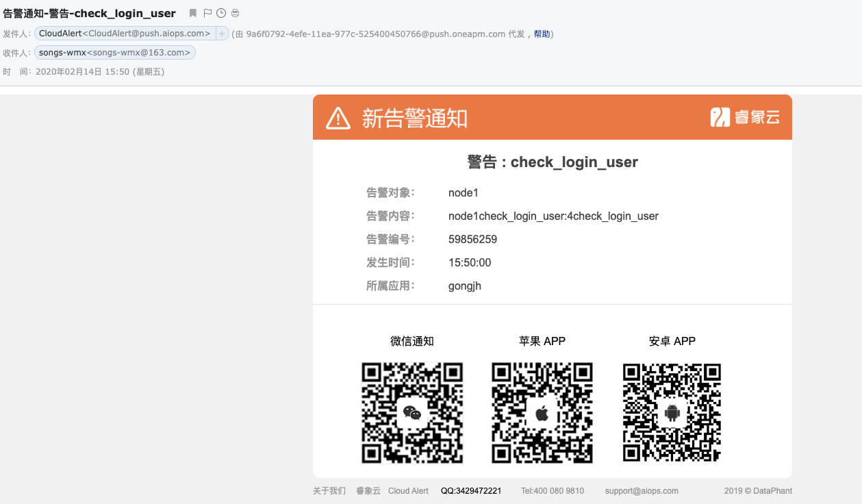Image resolution: width=862 pixels, height=504 pixels.
Task: Click the email subject 告警通知-警告-check_login_user
Action: (89, 12)
